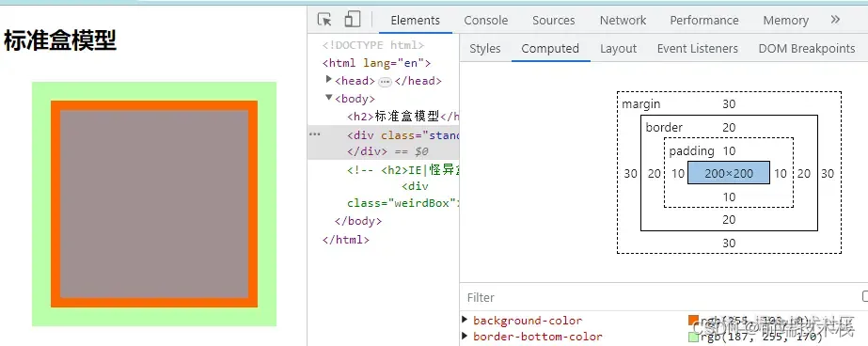Click the bottom border value 20
The image size is (868, 346).
pyautogui.click(x=729, y=220)
